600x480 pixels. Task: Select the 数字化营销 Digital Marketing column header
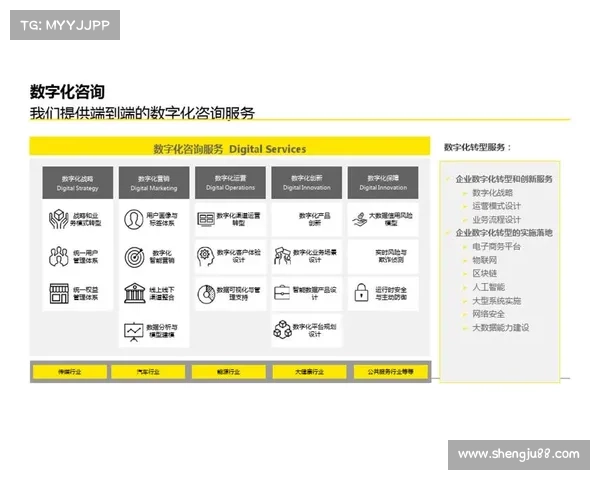click(x=154, y=183)
